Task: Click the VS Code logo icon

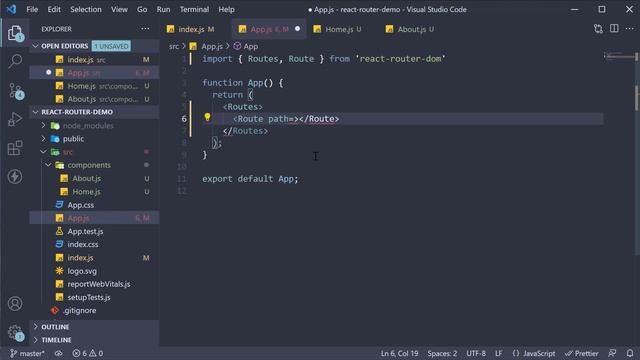Action: click(x=11, y=9)
